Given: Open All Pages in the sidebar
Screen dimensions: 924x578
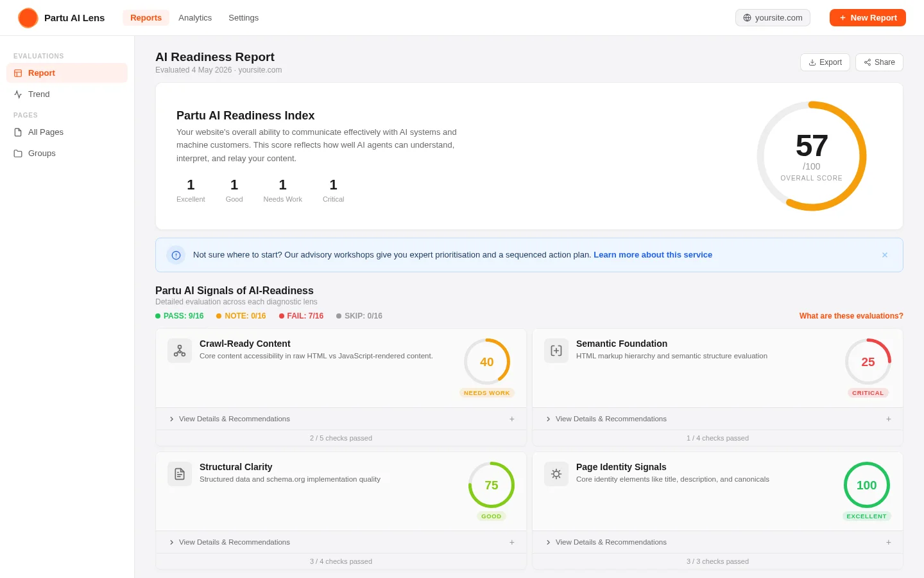Looking at the screenshot, I should click(x=67, y=132).
